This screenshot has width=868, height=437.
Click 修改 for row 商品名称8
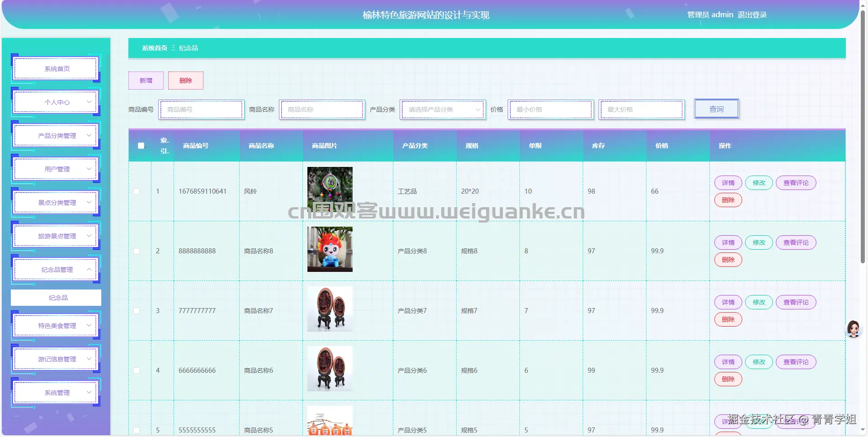point(759,242)
